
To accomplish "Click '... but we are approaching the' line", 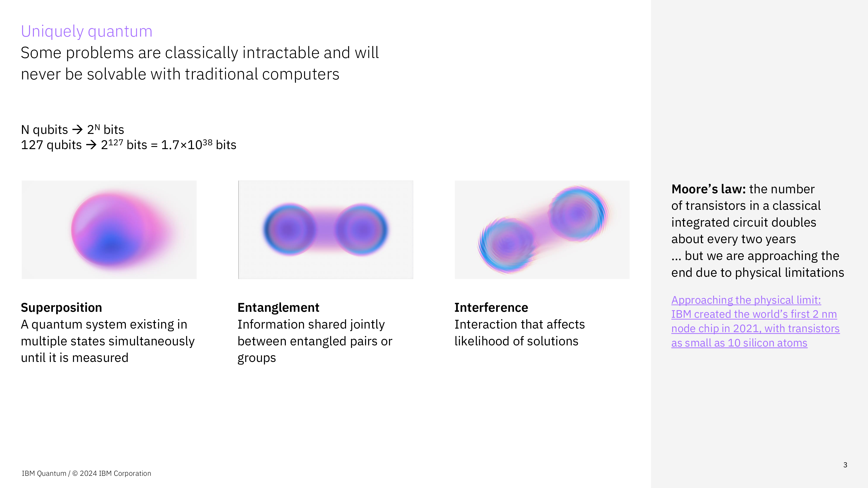I will [x=755, y=256].
